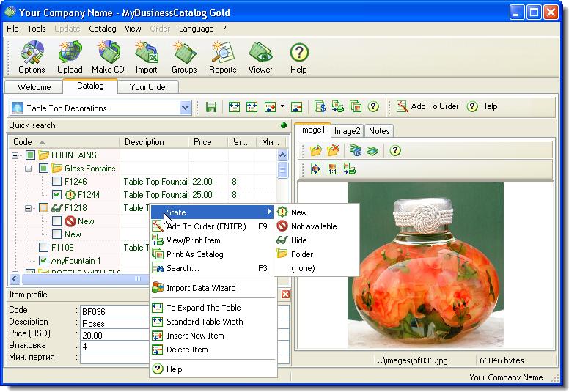Click the horizontal scrollbar left arrow
This screenshot has height=392, width=569.
[x=15, y=278]
